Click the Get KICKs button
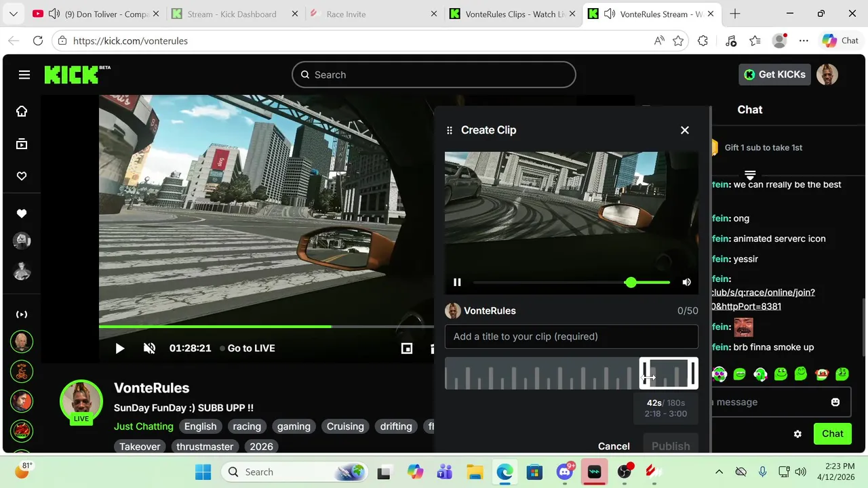The image size is (868, 488). (x=774, y=75)
